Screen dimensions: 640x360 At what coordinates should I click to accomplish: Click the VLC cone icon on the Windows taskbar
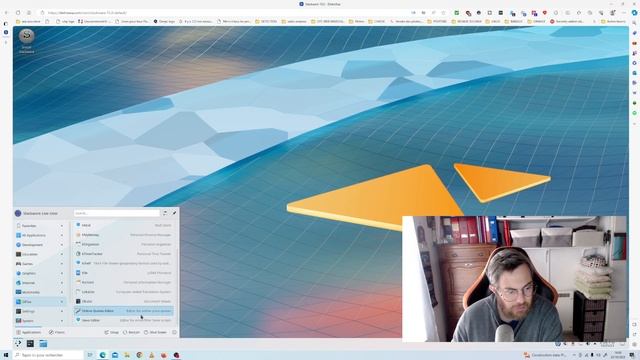tap(151, 355)
